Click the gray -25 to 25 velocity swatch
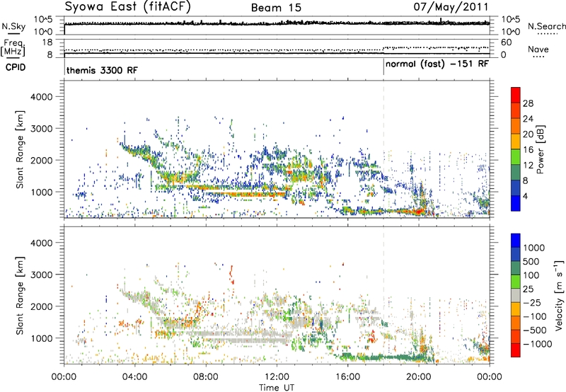The height and width of the screenshot is (392, 566). 516,296
